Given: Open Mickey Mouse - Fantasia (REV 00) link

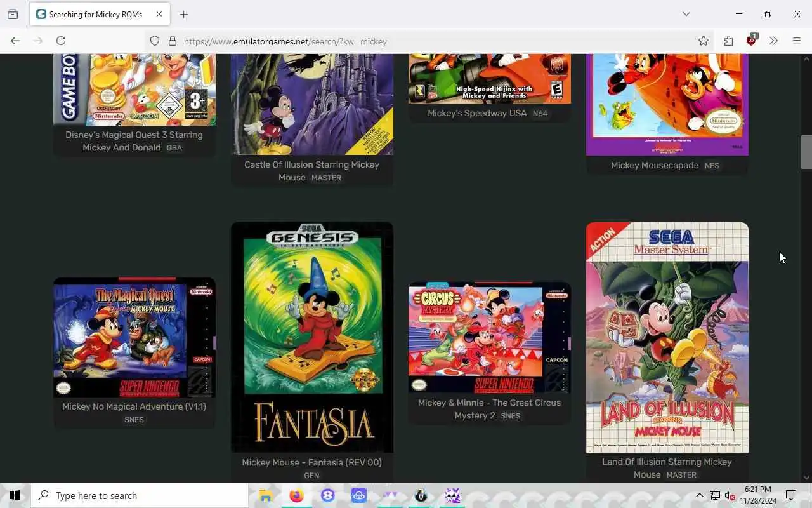Looking at the screenshot, I should tap(311, 462).
